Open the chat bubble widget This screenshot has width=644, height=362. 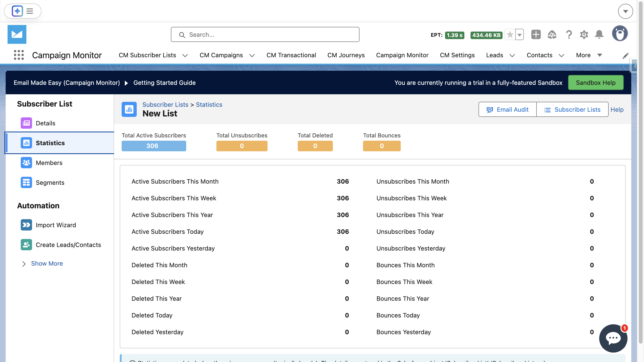[613, 338]
